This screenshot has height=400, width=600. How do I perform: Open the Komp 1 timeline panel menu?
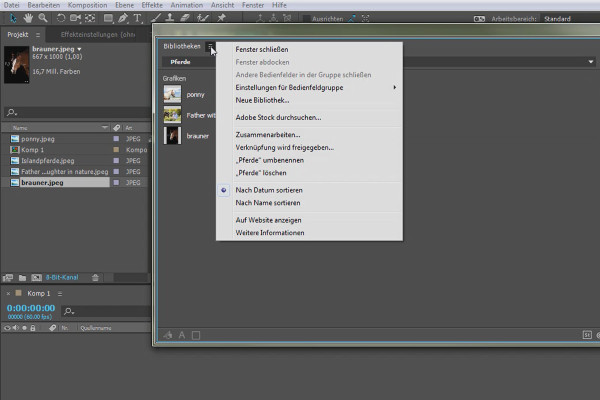60,294
